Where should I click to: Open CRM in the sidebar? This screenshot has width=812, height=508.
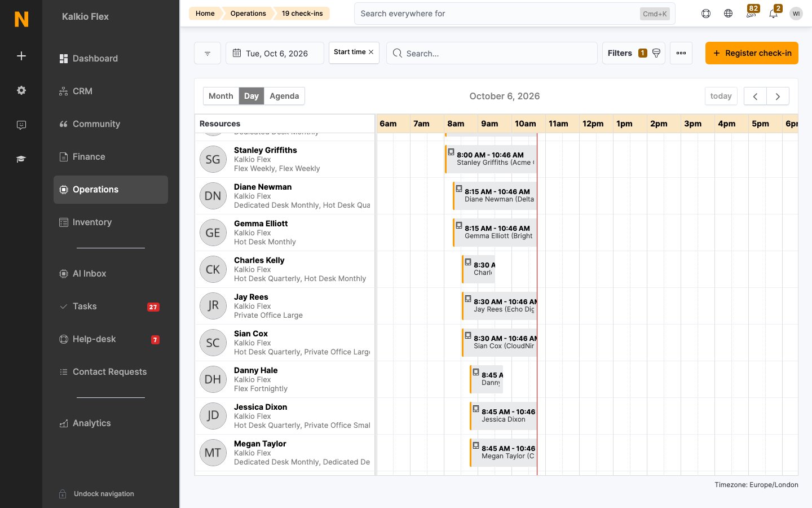click(111, 91)
